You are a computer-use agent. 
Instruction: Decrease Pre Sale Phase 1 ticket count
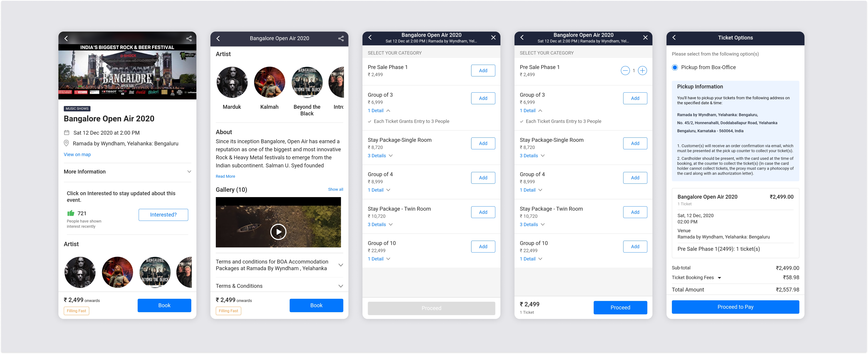point(625,71)
